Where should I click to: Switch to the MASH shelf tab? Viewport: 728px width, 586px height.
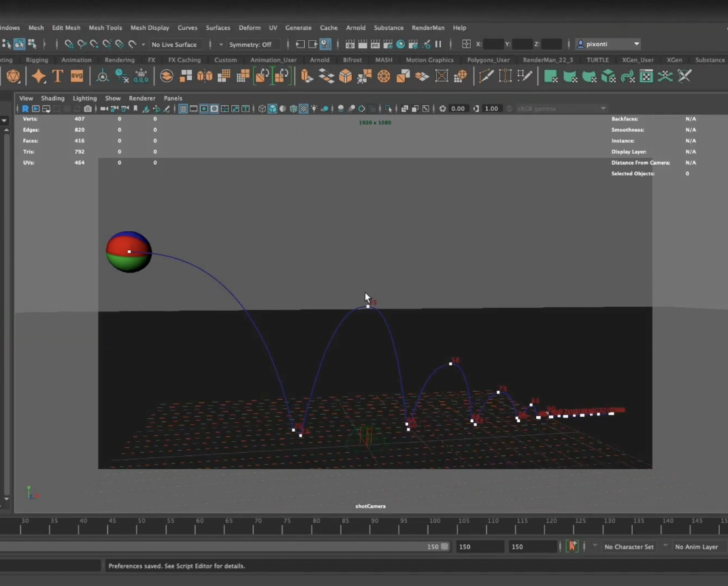[384, 60]
